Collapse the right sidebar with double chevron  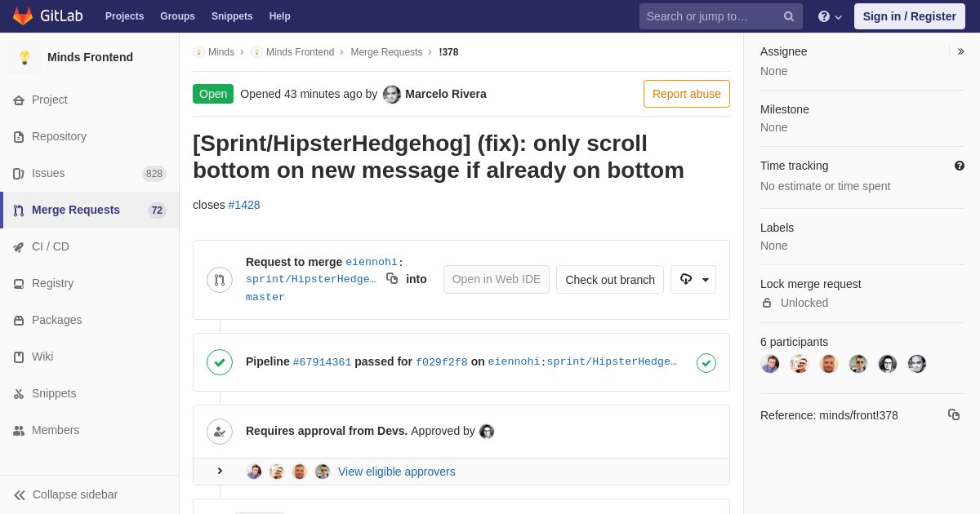tap(960, 51)
